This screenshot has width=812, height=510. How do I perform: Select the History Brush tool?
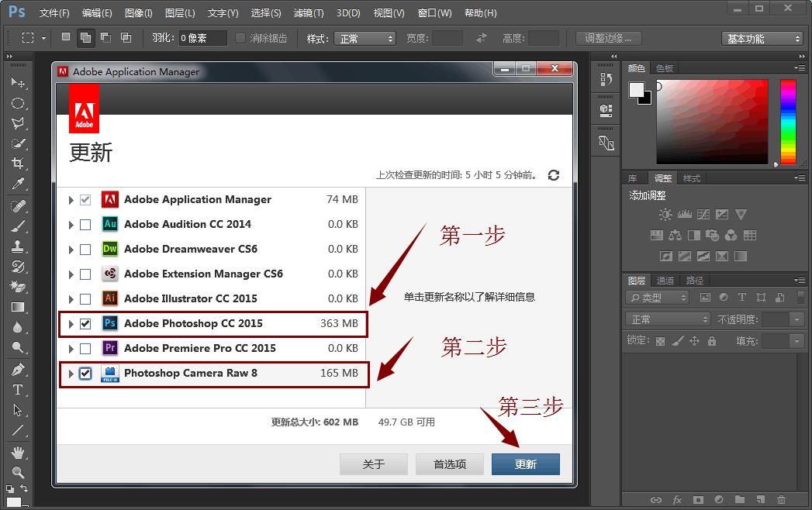18,267
